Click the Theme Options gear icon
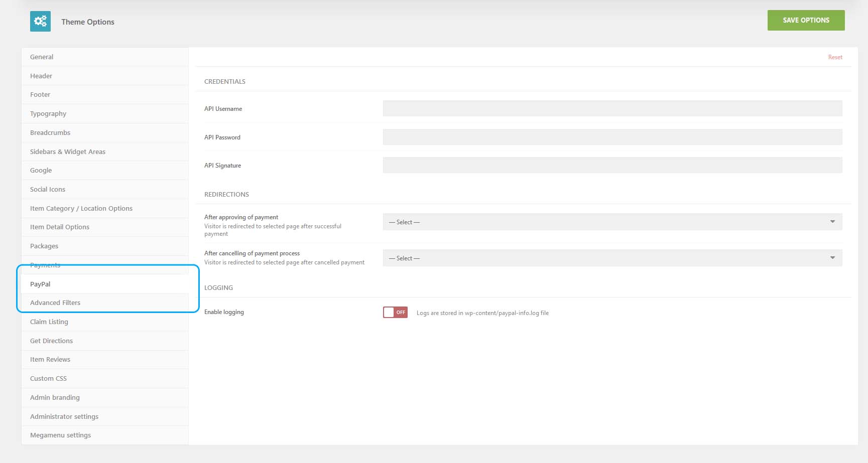The width and height of the screenshot is (868, 463). pyautogui.click(x=40, y=21)
